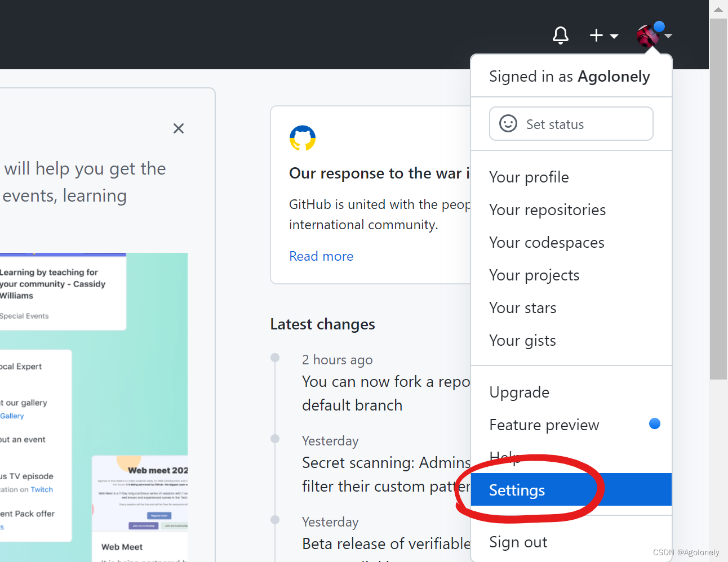Click the Special Events label
Image resolution: width=728 pixels, height=562 pixels.
[x=24, y=316]
